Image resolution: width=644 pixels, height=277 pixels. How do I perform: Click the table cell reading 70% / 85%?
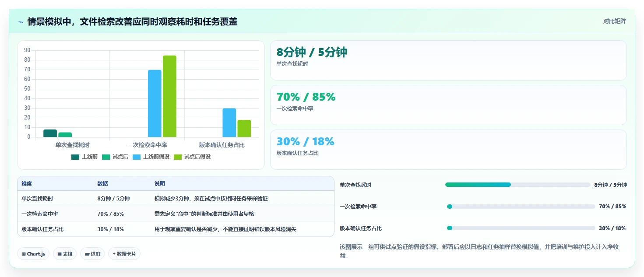tap(110, 214)
